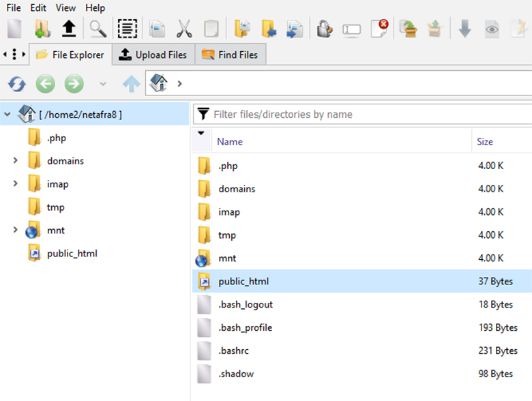Screen dimensions: 532x401
Task: Select the tmp folder in the tree
Action: pos(56,207)
